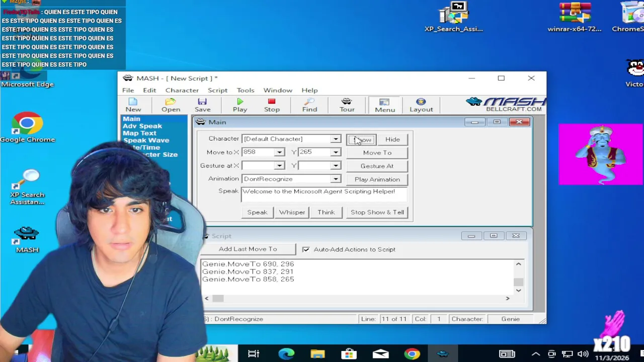The image size is (644, 362).
Task: Open the Tools menu
Action: [x=246, y=90]
